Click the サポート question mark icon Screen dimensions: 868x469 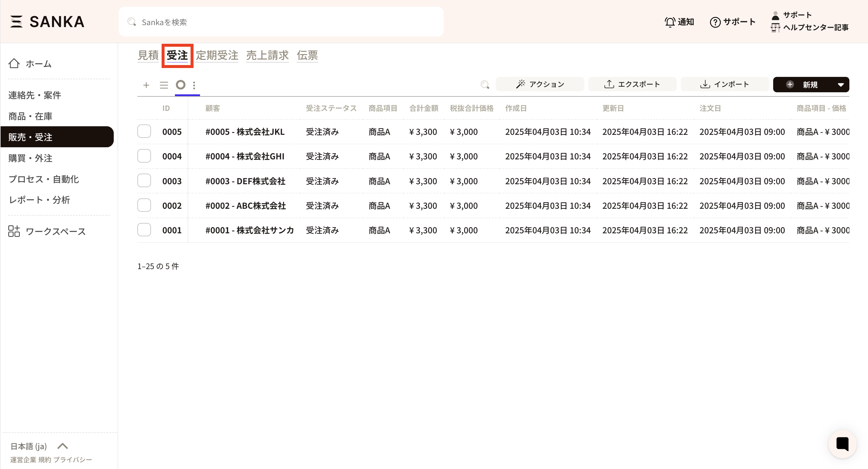click(715, 22)
